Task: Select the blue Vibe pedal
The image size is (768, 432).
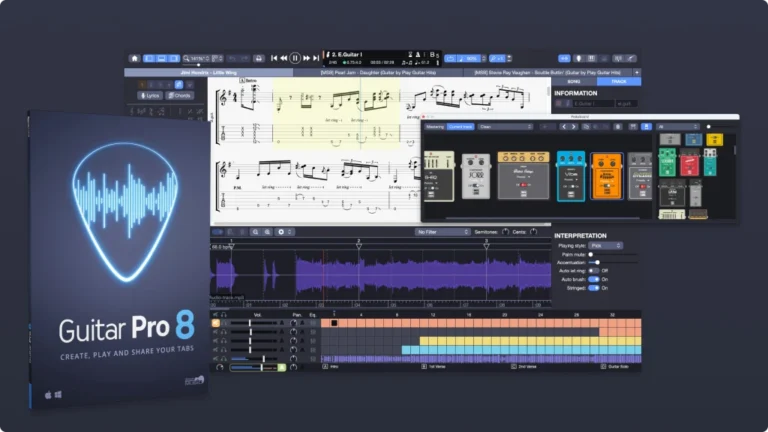Action: tap(571, 176)
